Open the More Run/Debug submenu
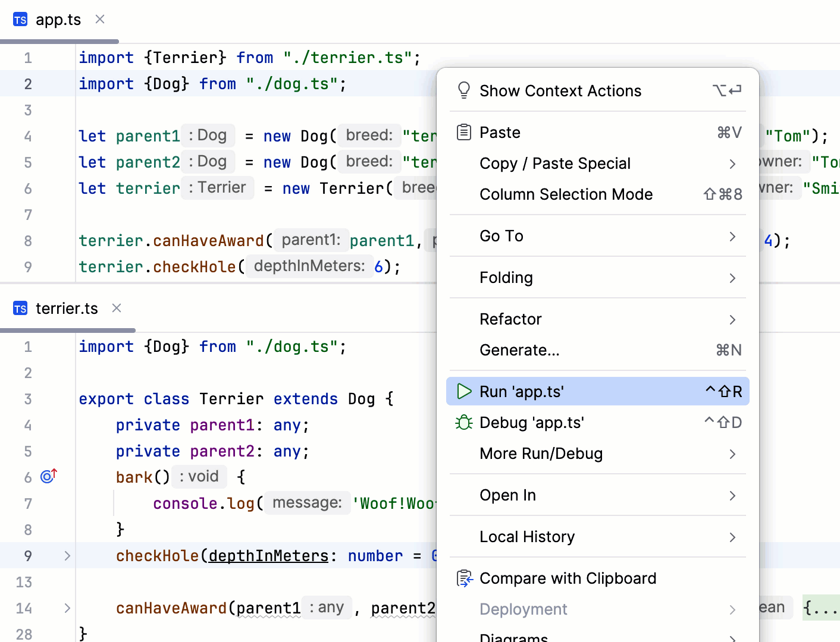Viewport: 840px width, 642px height. pos(541,454)
